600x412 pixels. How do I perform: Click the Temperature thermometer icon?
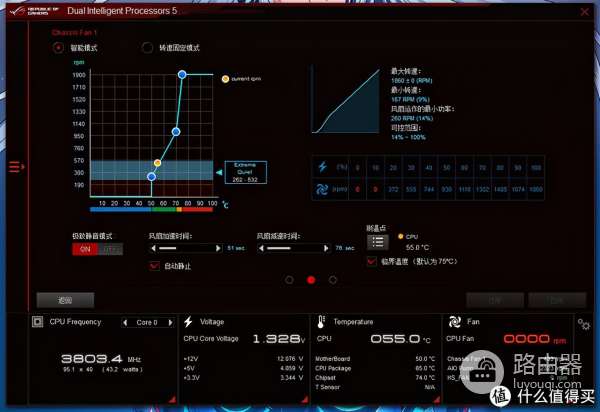point(321,322)
